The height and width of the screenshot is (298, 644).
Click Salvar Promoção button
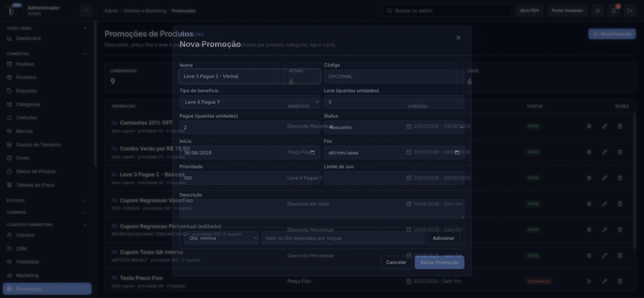tap(439, 262)
